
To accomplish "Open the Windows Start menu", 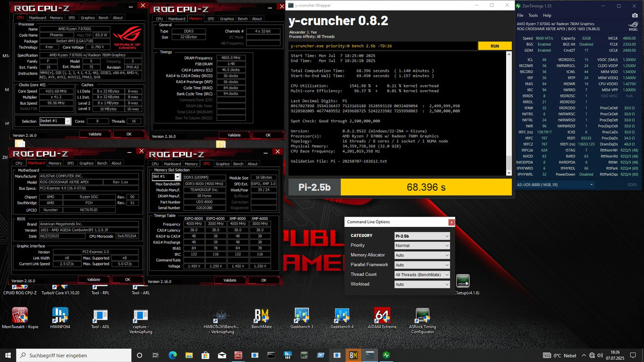I will point(8,355).
